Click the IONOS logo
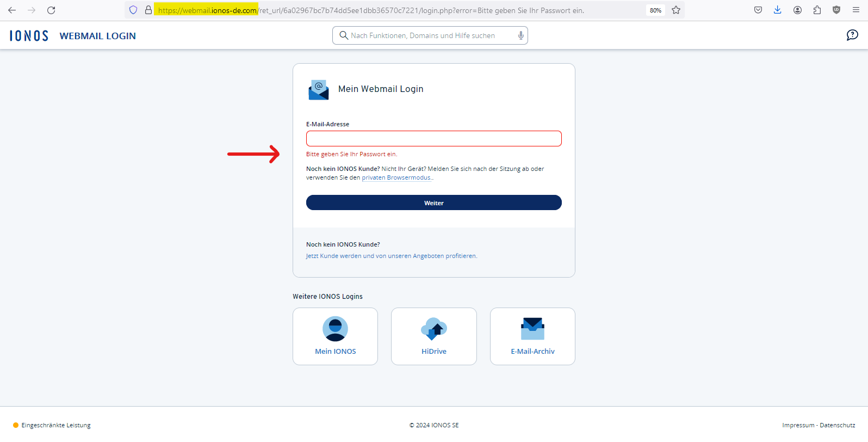 [29, 36]
